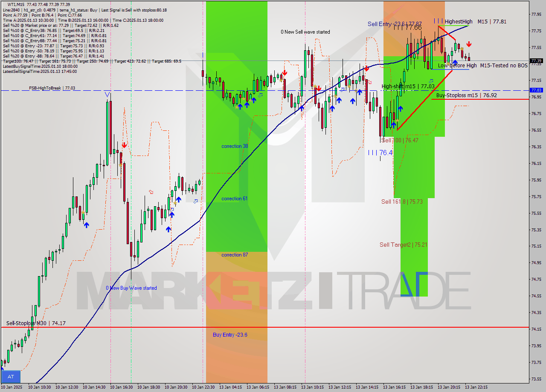
Task: Click the '13 Jan 10:15' time axis label
Action: (x=313, y=387)
